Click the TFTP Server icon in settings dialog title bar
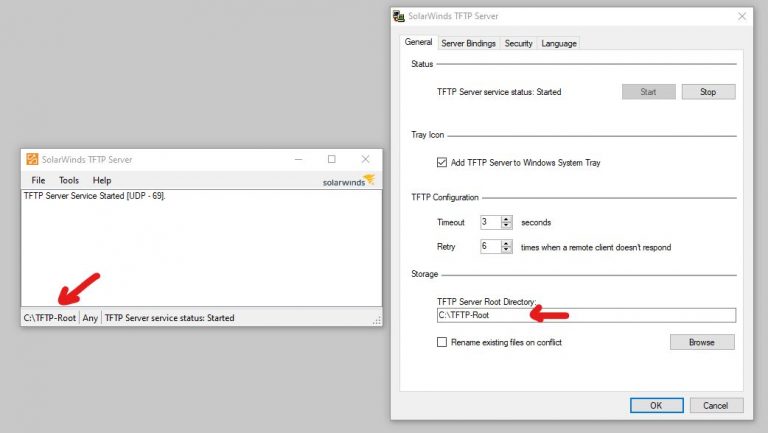The image size is (768, 433). coord(399,16)
